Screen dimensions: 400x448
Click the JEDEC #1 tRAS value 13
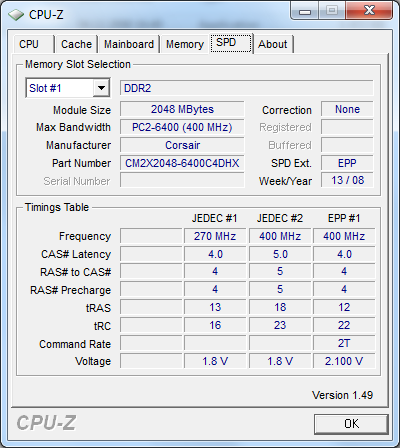click(215, 307)
